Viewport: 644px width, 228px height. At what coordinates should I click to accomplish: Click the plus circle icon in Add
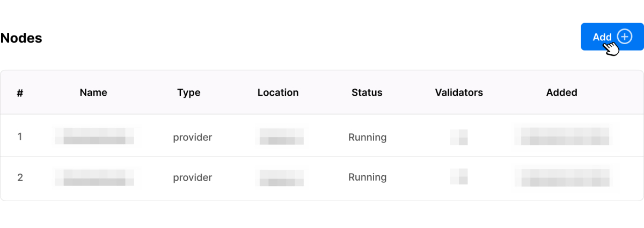tap(624, 36)
